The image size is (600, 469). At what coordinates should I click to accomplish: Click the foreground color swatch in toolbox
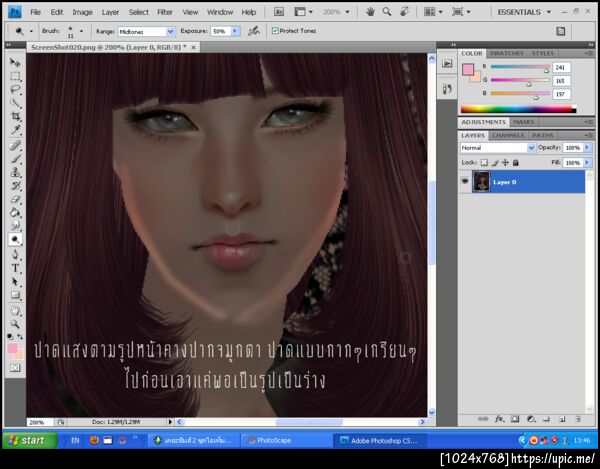(x=12, y=348)
